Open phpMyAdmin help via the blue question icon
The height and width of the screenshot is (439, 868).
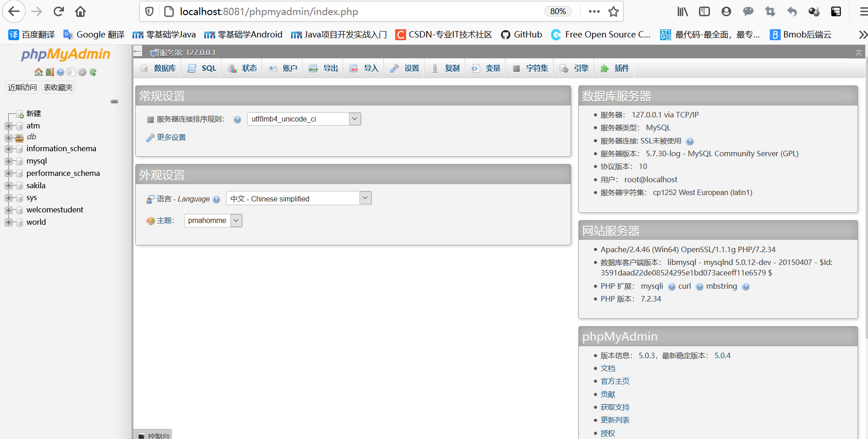coord(60,72)
